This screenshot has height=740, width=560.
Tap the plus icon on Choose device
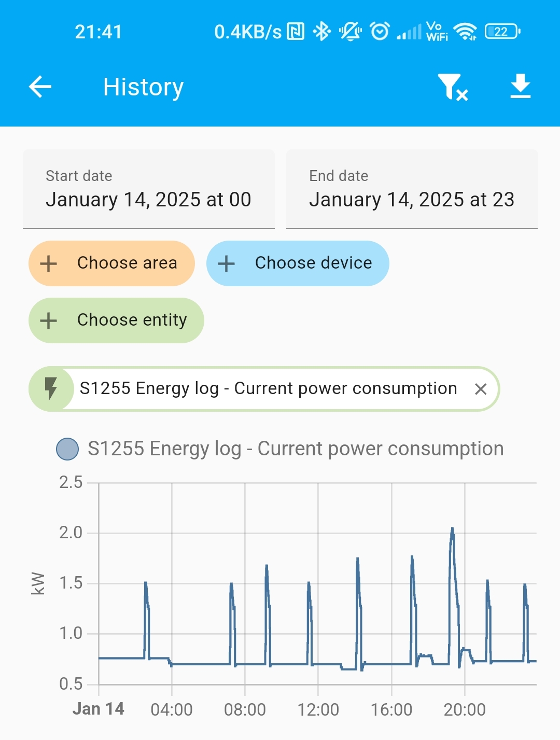click(226, 263)
